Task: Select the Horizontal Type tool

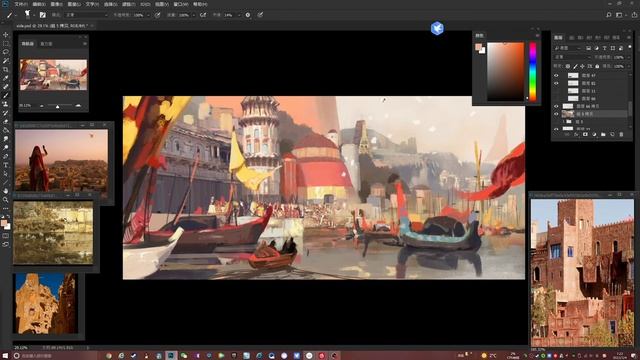Action: tap(6, 165)
